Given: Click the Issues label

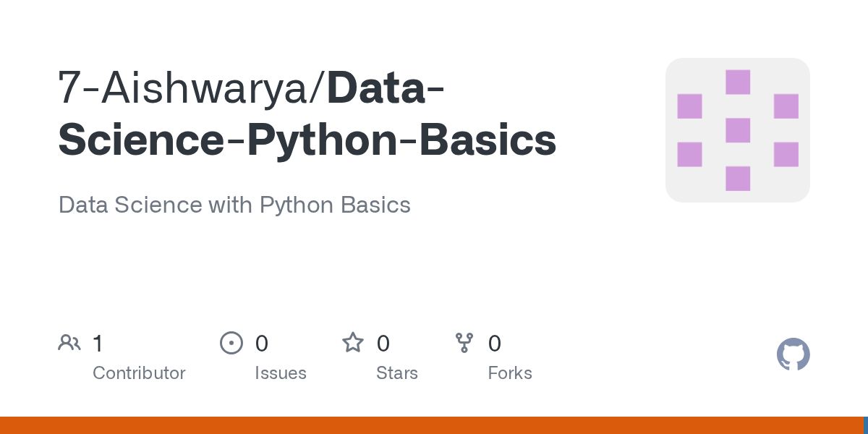Looking at the screenshot, I should coord(280,373).
